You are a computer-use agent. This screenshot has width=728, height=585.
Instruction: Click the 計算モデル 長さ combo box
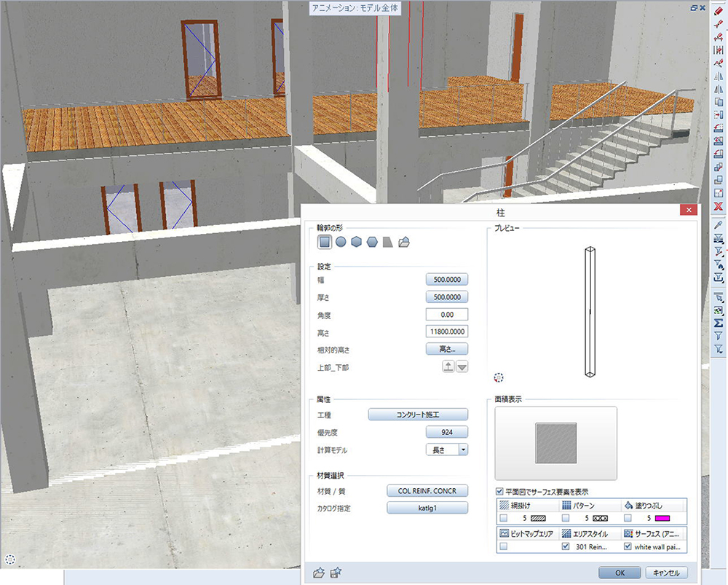tap(447, 449)
